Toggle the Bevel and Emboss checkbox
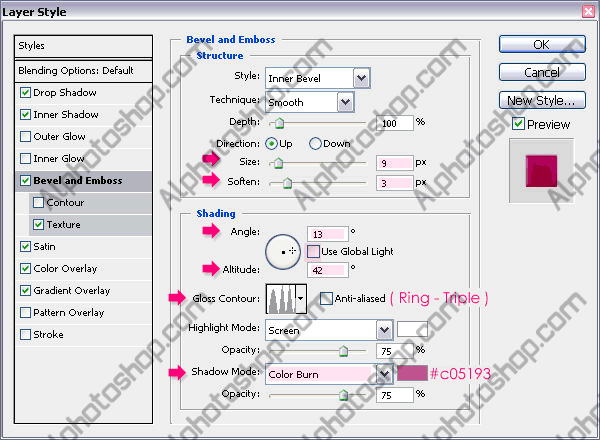The height and width of the screenshot is (440, 600). tap(25, 181)
